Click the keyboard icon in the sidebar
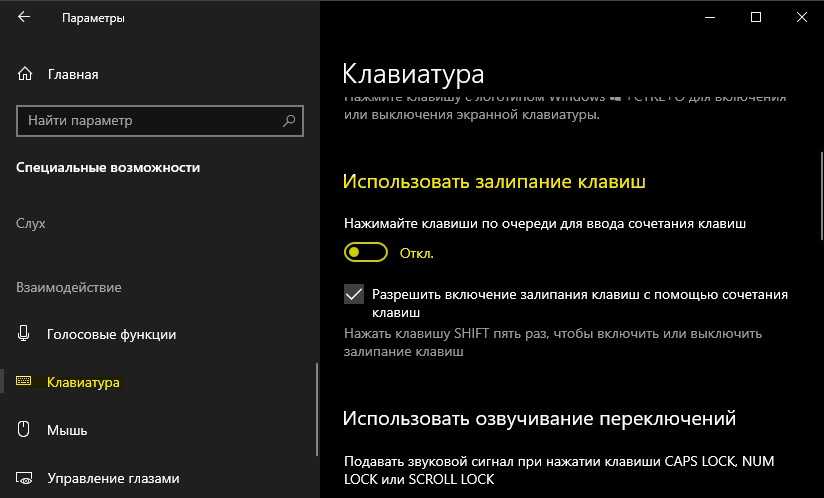 pyautogui.click(x=25, y=382)
